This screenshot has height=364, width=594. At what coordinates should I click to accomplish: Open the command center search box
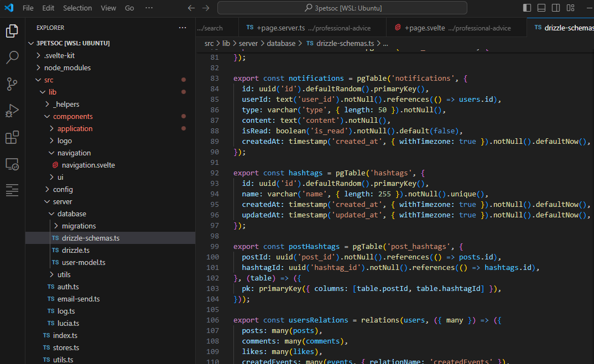[342, 7]
